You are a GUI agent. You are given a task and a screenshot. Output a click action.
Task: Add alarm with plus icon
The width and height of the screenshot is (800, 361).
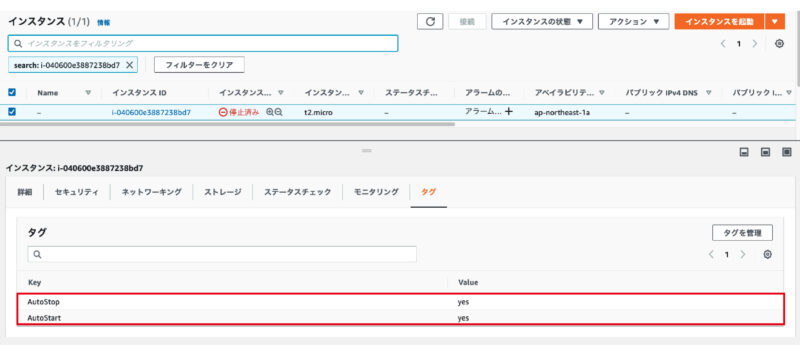(x=508, y=112)
